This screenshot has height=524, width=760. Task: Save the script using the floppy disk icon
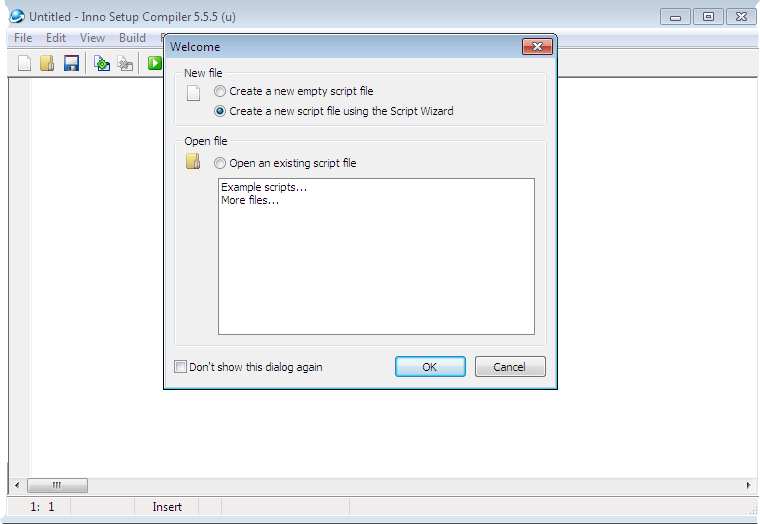pos(71,63)
